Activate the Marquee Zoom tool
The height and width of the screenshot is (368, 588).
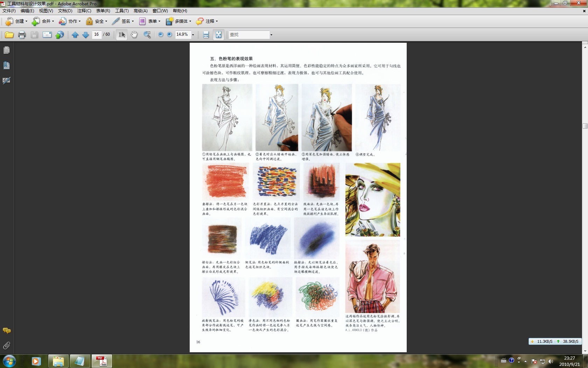(147, 35)
